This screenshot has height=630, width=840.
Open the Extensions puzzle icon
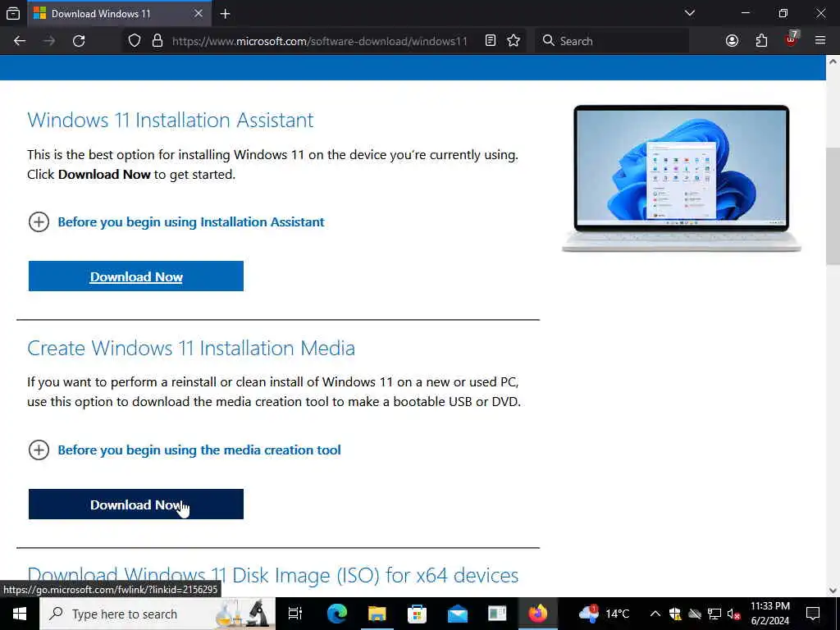761,41
